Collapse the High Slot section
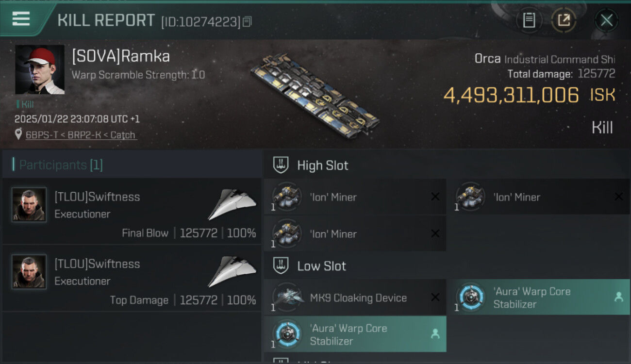The image size is (631, 364). (x=323, y=165)
